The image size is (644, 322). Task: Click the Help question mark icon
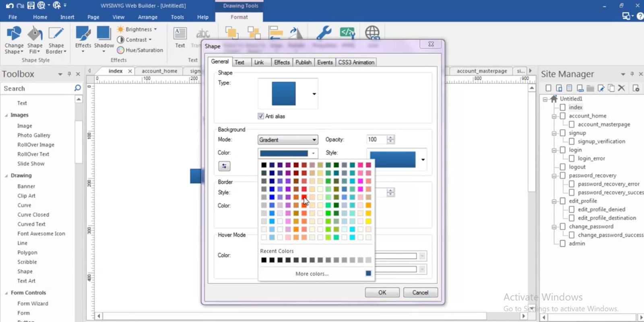pyautogui.click(x=640, y=16)
